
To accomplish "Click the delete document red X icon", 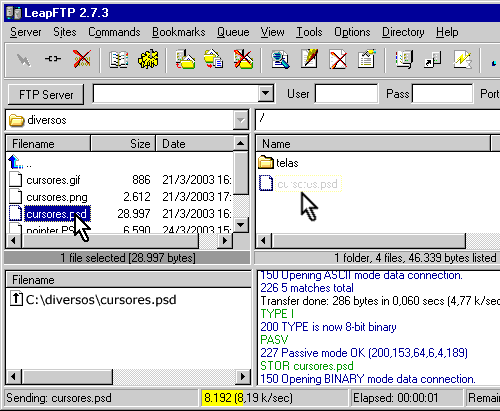I will (x=338, y=59).
